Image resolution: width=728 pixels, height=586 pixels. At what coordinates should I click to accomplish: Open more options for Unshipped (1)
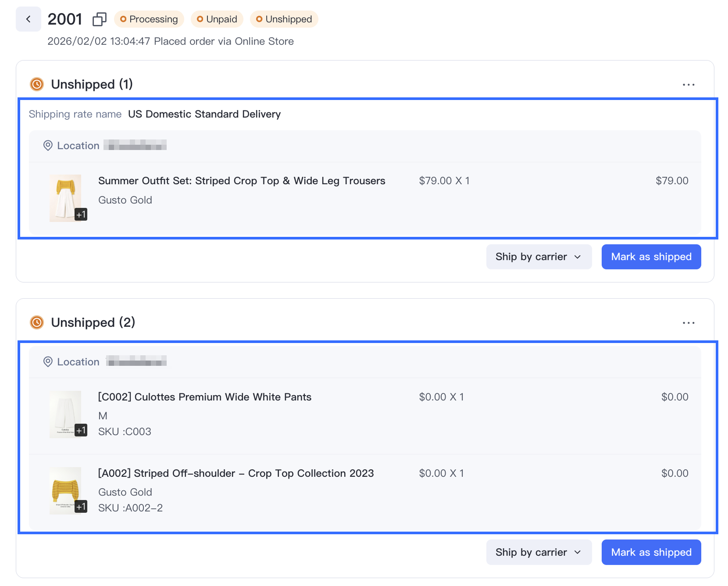(x=688, y=85)
